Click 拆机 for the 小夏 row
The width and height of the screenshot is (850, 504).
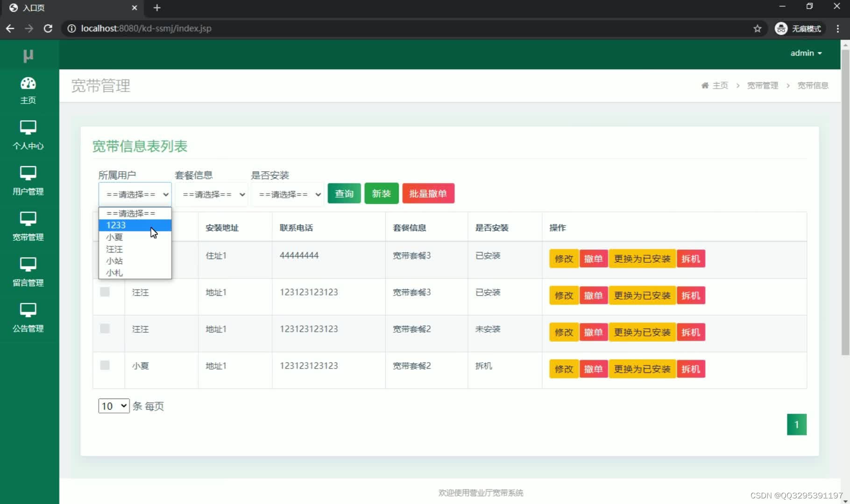coord(691,369)
